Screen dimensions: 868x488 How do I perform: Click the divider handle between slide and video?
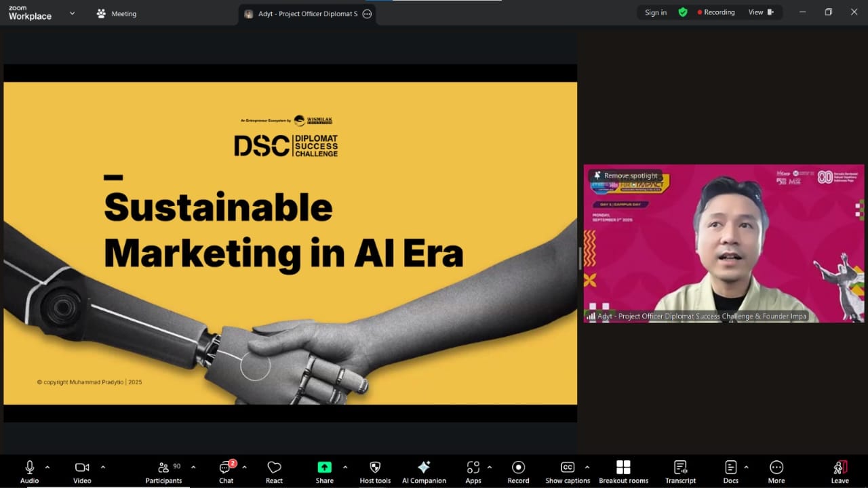(x=580, y=259)
